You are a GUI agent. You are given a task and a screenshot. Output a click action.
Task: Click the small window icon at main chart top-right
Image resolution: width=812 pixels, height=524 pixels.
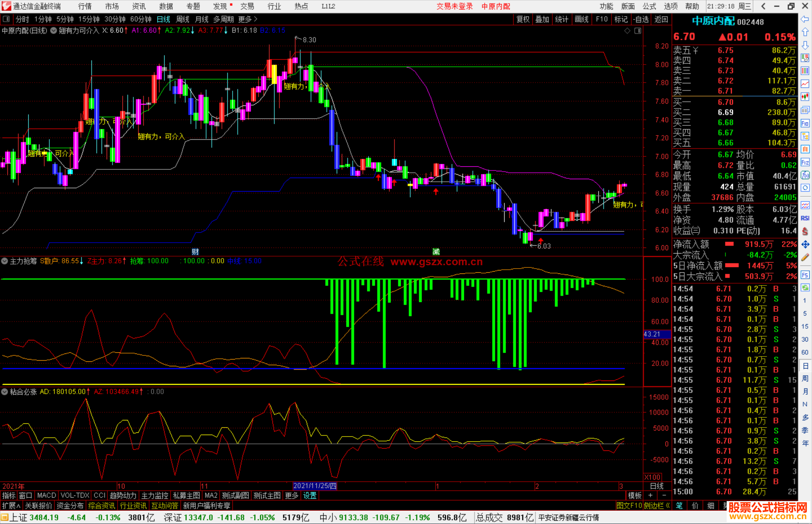click(x=638, y=31)
